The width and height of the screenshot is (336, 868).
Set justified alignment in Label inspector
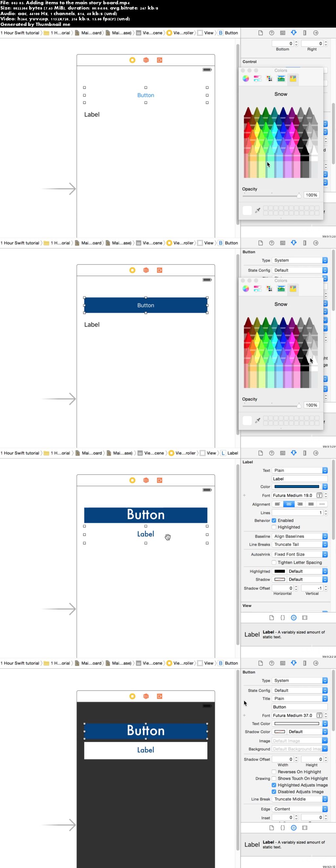(311, 504)
